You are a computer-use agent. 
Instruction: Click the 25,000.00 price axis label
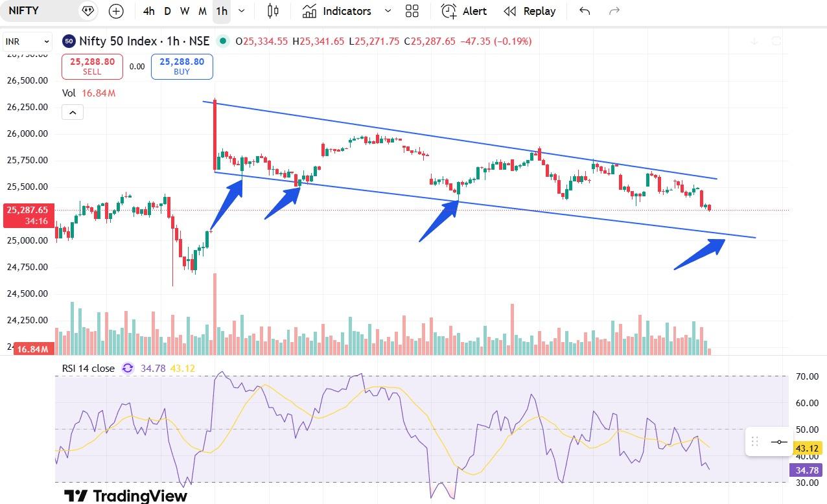[27, 240]
